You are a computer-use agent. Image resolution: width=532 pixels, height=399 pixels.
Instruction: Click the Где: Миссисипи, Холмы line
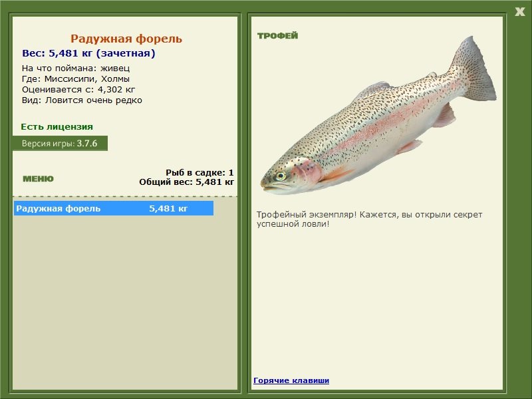(76, 79)
